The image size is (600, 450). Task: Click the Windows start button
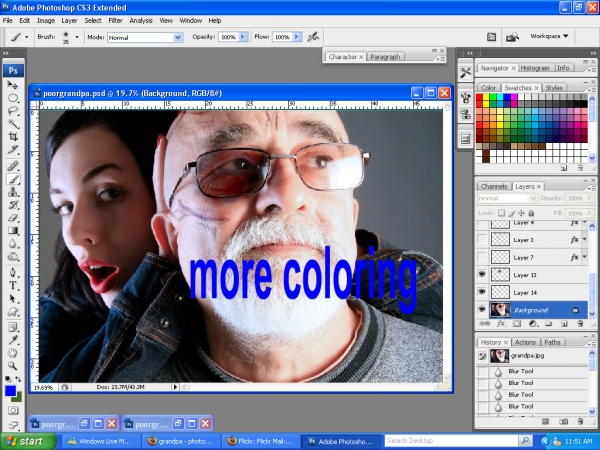[x=28, y=441]
